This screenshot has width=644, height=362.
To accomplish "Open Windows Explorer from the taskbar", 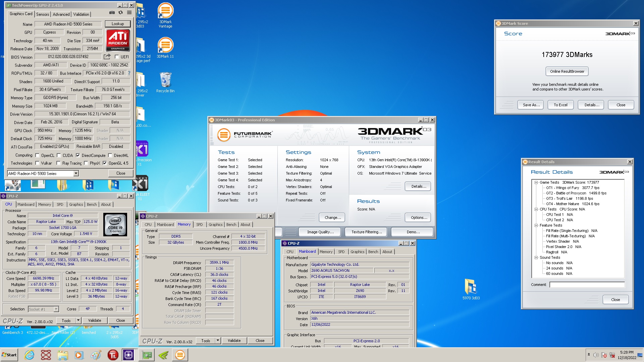I will (62, 355).
